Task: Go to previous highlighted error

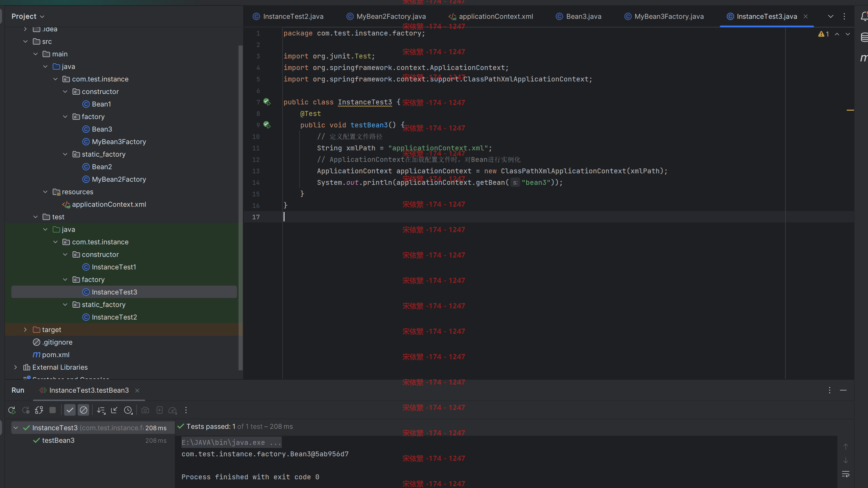Action: (837, 34)
